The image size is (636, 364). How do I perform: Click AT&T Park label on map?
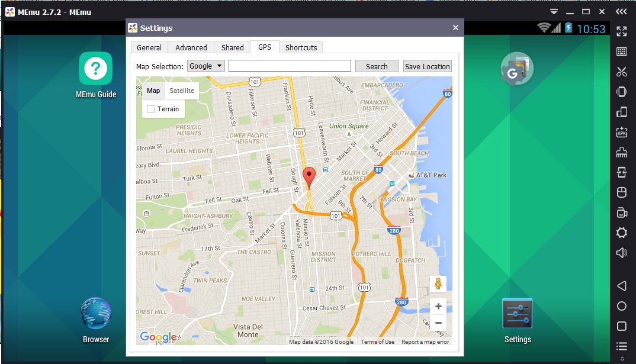tap(431, 175)
